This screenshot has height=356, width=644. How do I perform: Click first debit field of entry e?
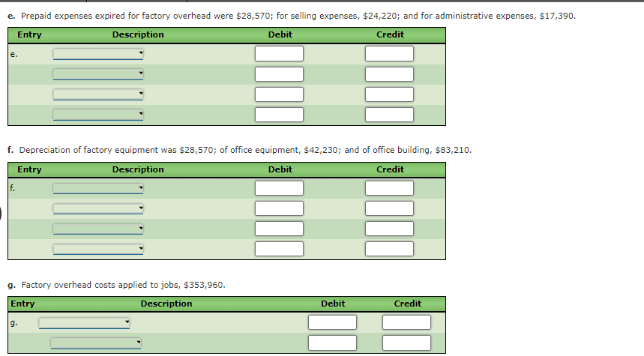click(x=280, y=53)
